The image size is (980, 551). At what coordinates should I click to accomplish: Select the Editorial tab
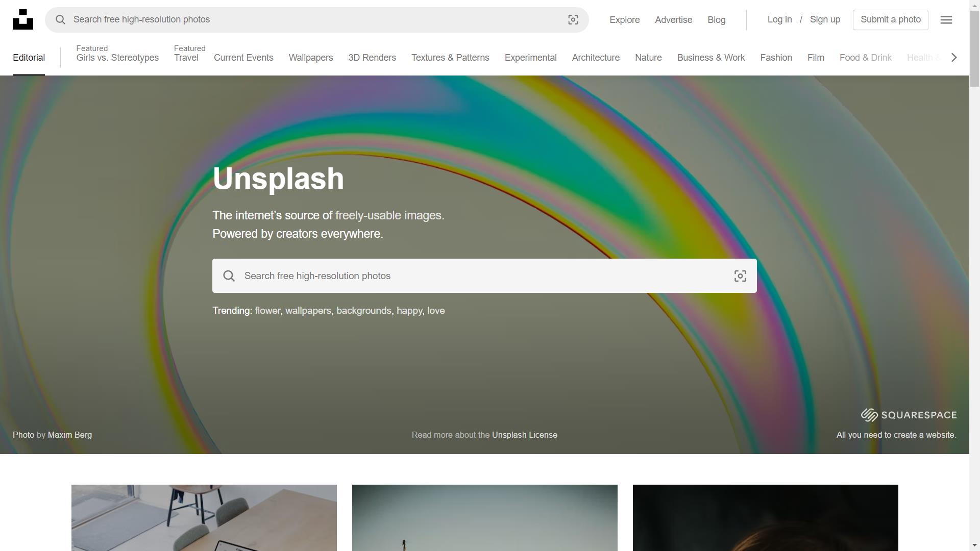coord(29,58)
